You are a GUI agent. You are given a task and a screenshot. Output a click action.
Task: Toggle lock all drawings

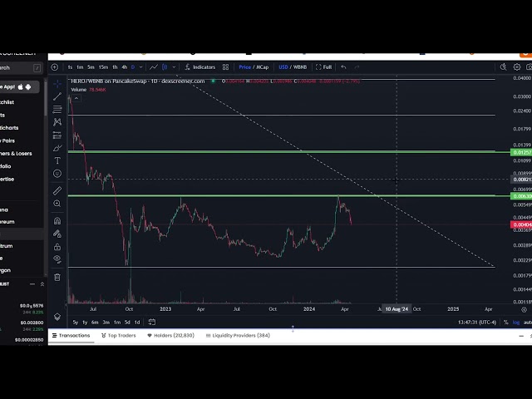(x=57, y=246)
